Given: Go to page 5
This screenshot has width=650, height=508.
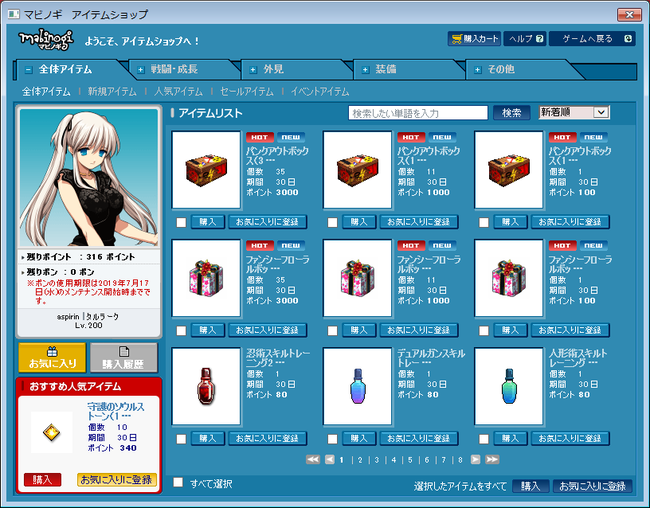Looking at the screenshot, I should click(410, 460).
